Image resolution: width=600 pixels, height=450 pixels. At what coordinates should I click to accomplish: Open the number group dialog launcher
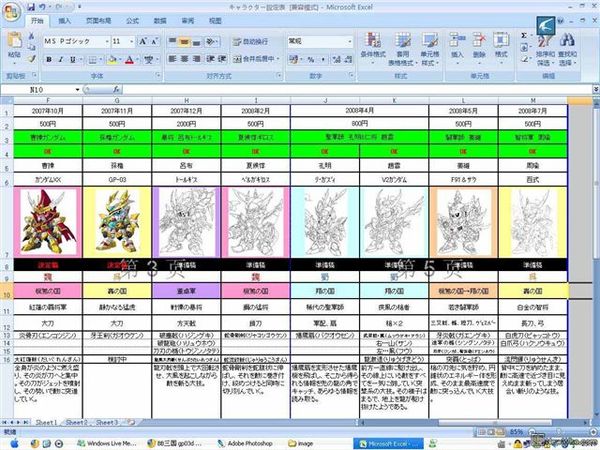[x=351, y=75]
